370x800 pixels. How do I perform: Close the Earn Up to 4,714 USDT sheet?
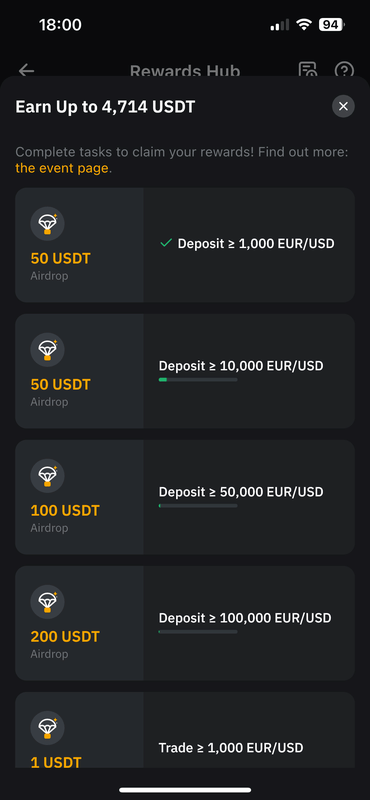[x=343, y=107]
